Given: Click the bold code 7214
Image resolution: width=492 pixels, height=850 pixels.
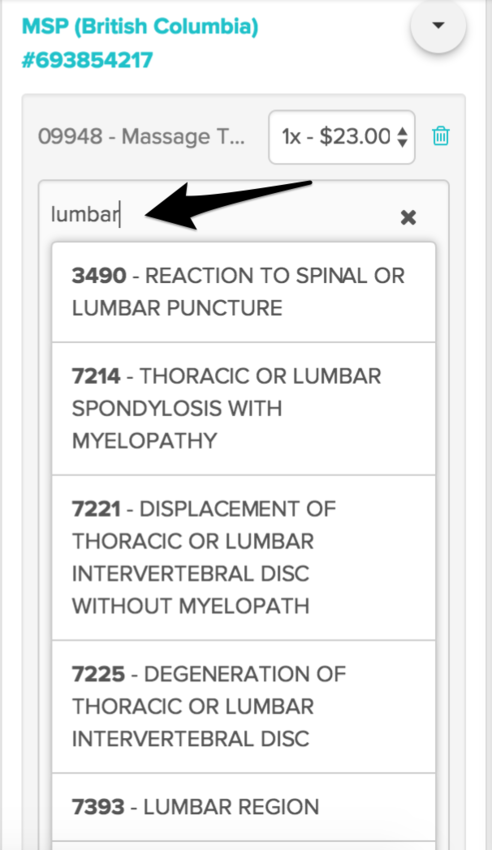Looking at the screenshot, I should [96, 376].
